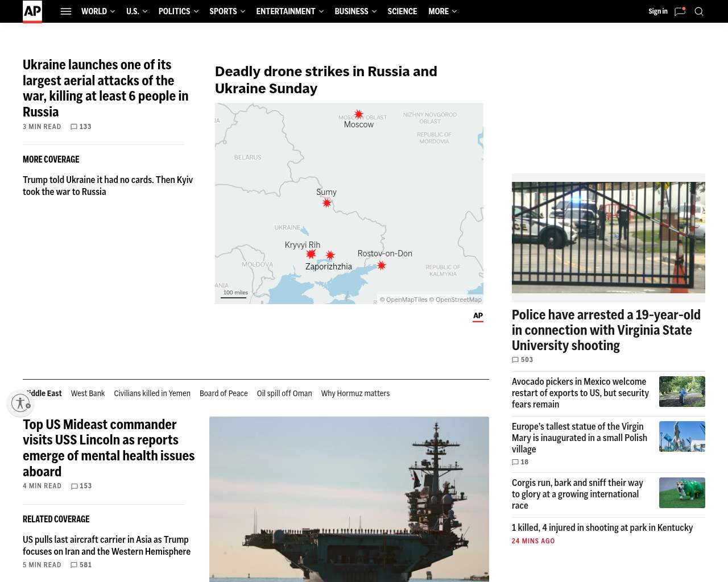Click the Zaporizhzhia strike marker on map
The image size is (728, 582).
coord(330,256)
